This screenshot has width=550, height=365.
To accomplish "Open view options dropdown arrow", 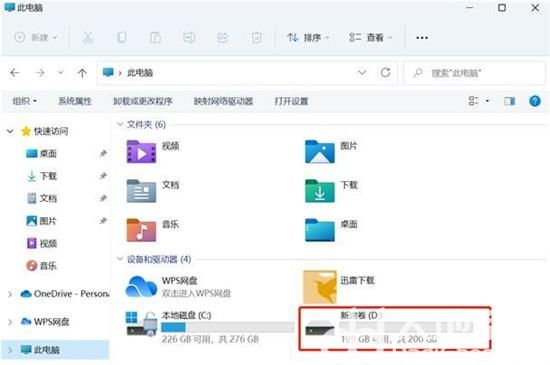I will pos(487,101).
